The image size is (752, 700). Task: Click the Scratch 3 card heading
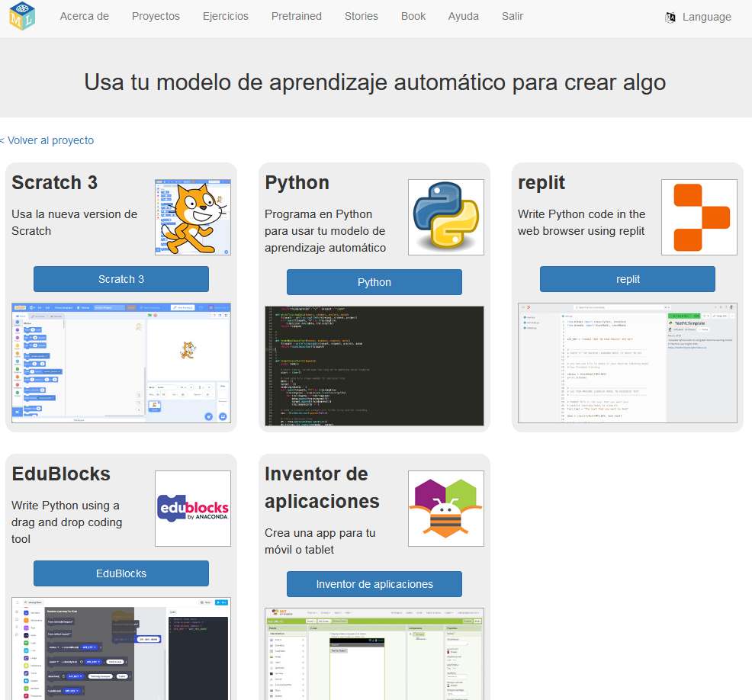(55, 183)
